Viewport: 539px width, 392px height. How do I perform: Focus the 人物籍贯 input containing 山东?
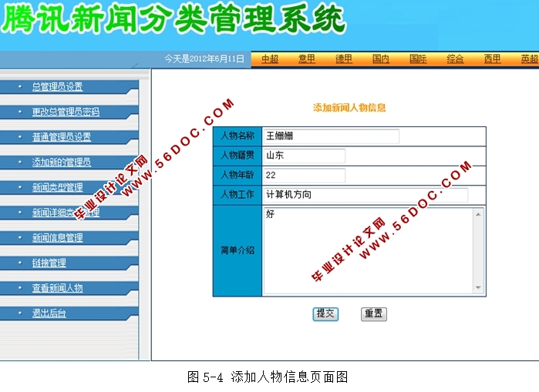pos(305,156)
